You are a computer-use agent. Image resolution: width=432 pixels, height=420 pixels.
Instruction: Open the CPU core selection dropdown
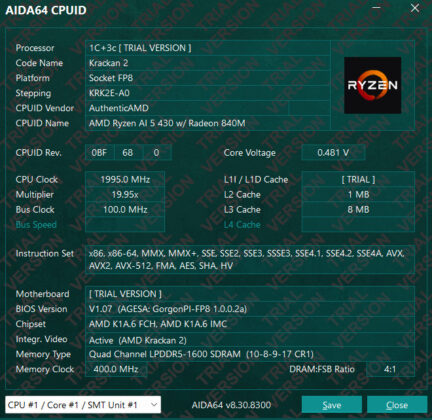(83, 405)
